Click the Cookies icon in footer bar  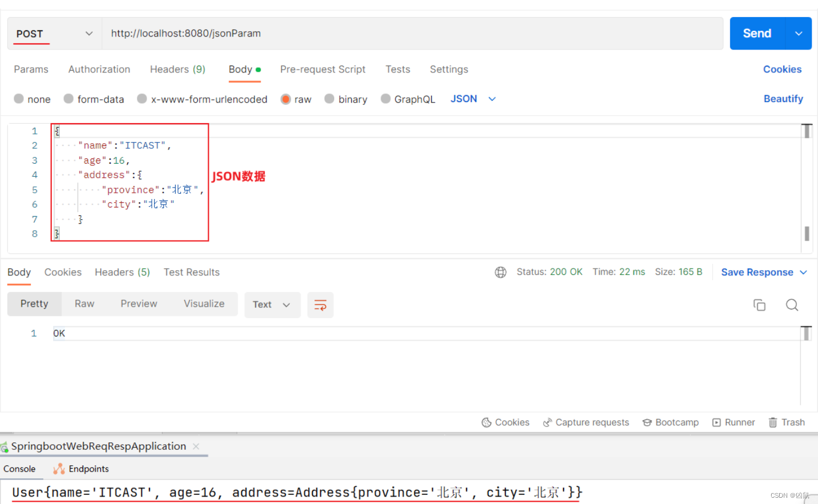click(486, 422)
